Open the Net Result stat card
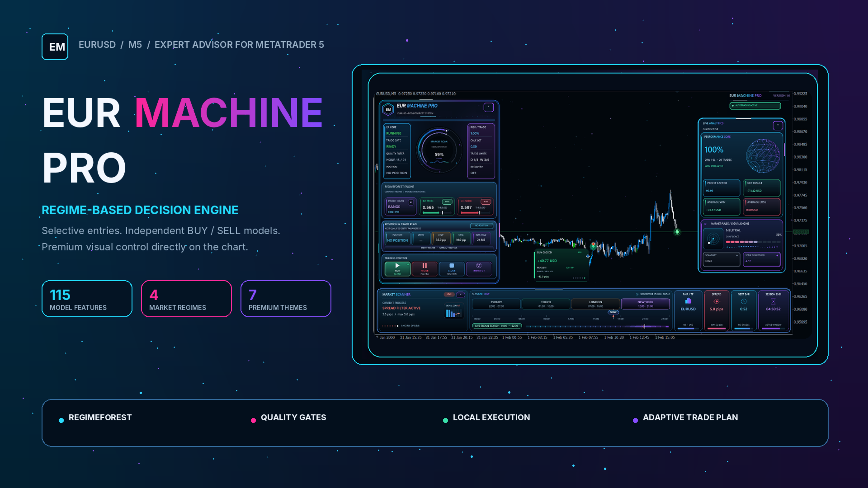868x488 pixels. 762,188
